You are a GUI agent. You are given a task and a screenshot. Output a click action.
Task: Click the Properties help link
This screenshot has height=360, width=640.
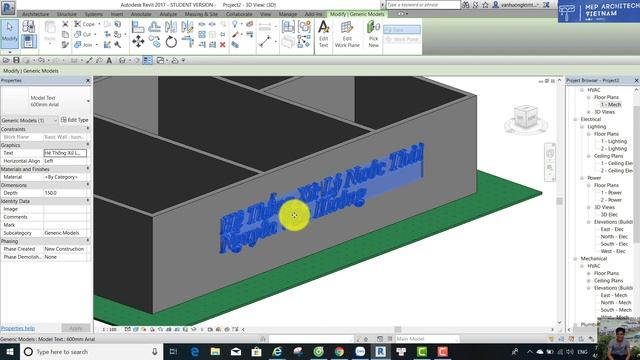coord(18,328)
